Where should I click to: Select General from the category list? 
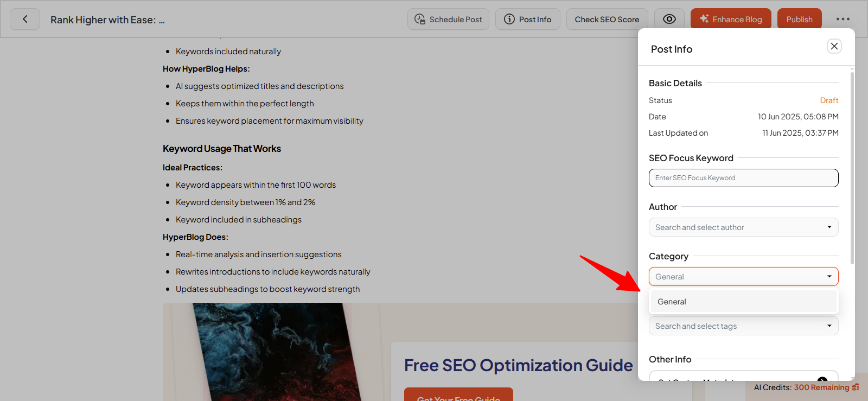(744, 302)
